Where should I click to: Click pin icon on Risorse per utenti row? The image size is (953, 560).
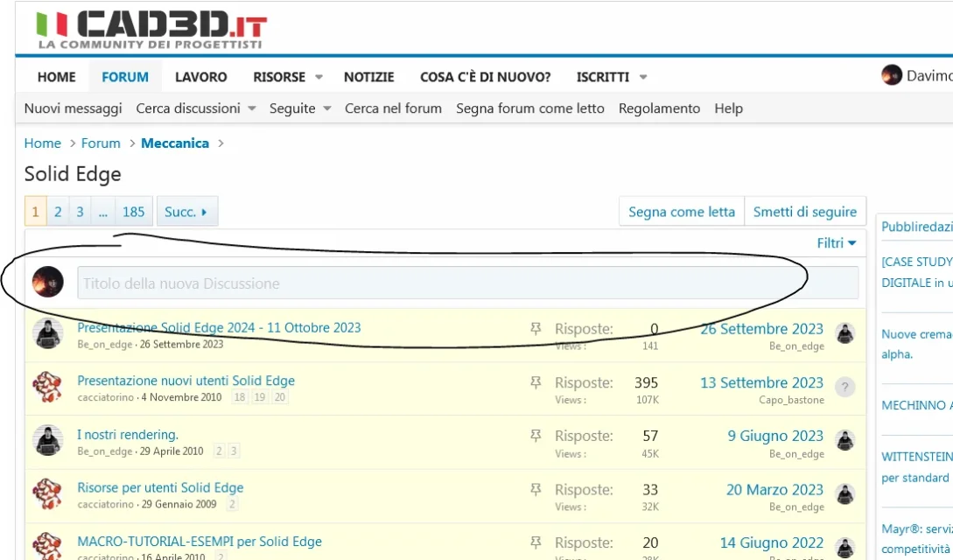[x=536, y=489]
